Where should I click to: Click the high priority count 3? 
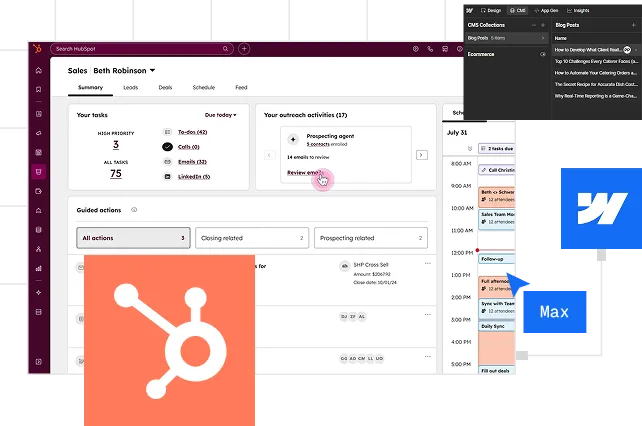pyautogui.click(x=116, y=145)
